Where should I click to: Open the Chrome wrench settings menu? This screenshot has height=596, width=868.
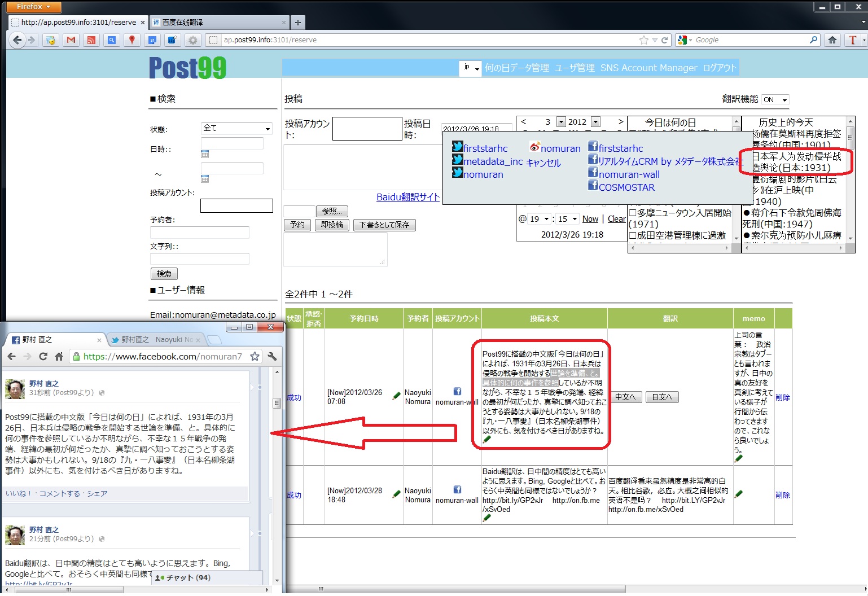click(272, 357)
